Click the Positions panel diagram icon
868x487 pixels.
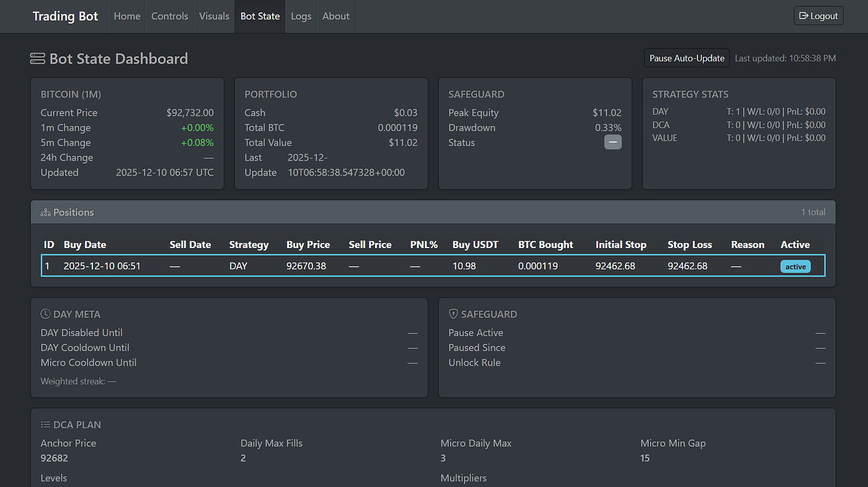pos(45,212)
